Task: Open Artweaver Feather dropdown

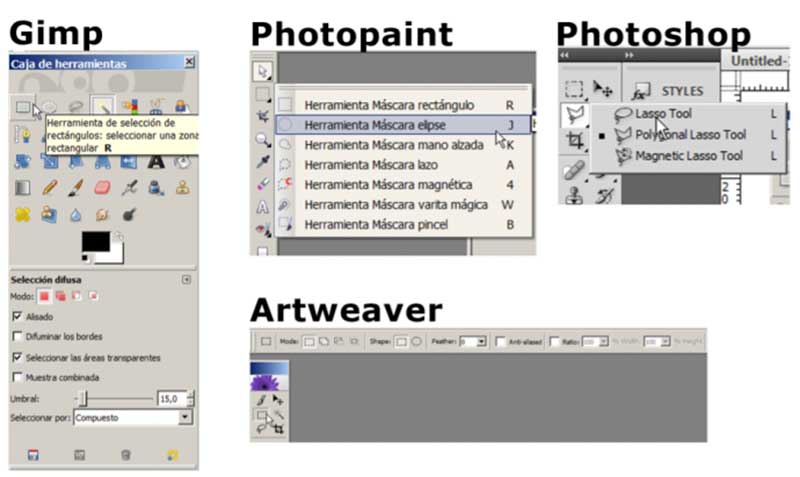Action: 481,342
